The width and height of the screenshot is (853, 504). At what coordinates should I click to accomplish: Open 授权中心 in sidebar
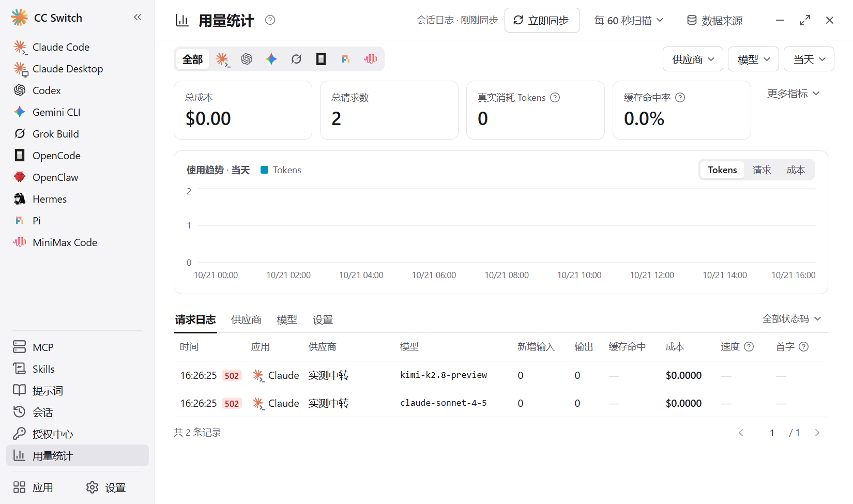(x=78, y=434)
